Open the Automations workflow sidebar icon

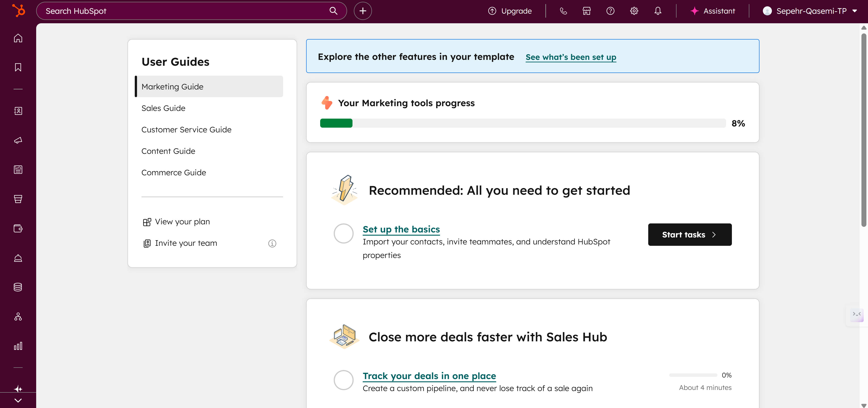(18, 317)
